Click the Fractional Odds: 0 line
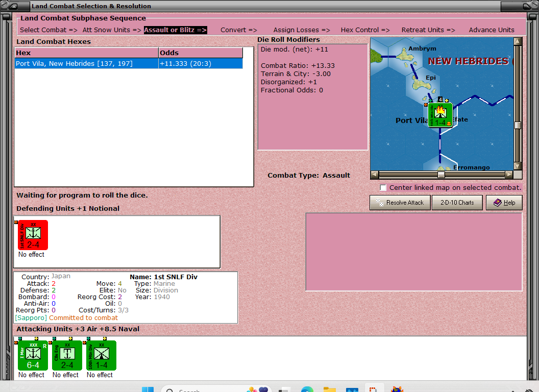 [x=291, y=90]
